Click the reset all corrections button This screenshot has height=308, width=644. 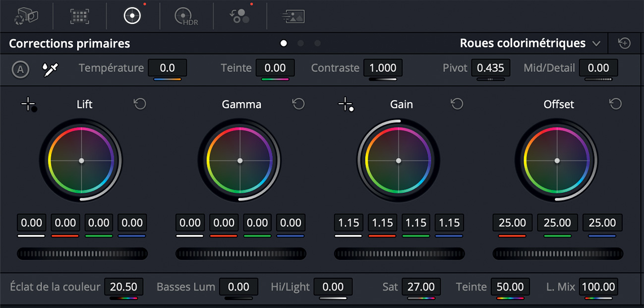coord(624,43)
